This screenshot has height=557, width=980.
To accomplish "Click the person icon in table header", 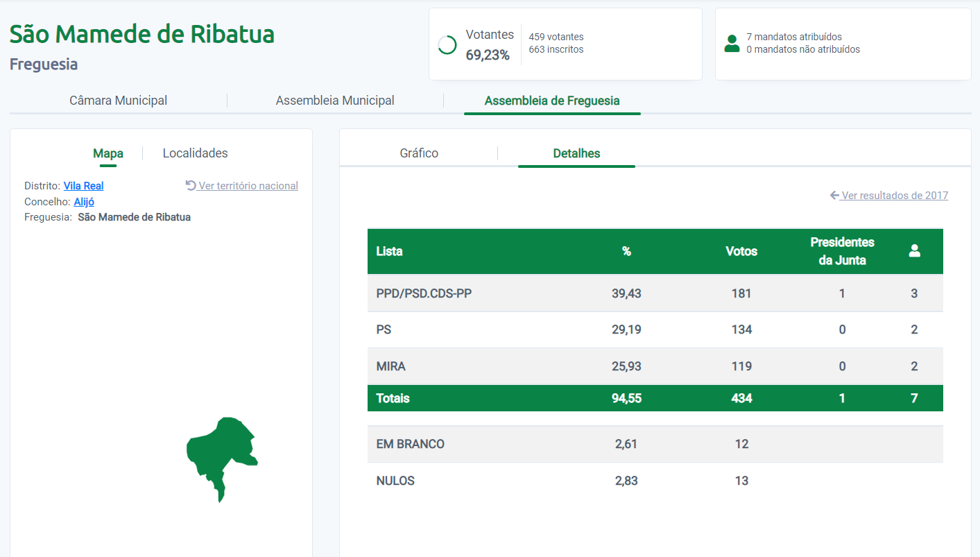I will 914,251.
